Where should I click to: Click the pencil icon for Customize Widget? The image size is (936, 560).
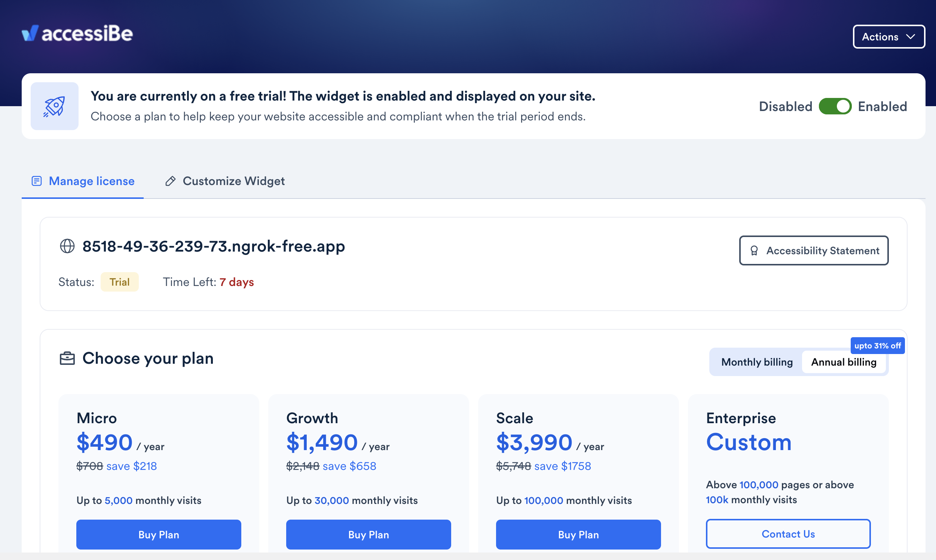tap(170, 181)
